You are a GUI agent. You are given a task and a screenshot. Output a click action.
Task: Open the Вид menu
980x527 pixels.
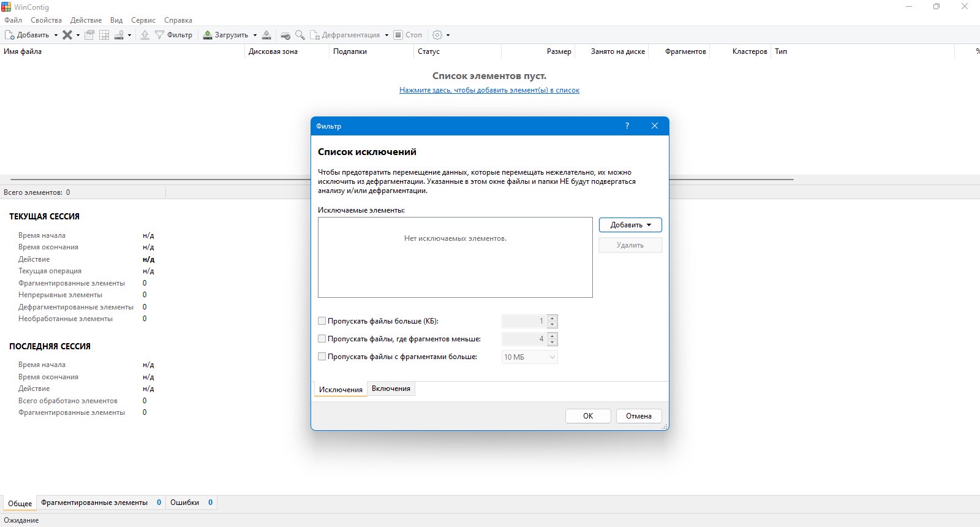(116, 20)
